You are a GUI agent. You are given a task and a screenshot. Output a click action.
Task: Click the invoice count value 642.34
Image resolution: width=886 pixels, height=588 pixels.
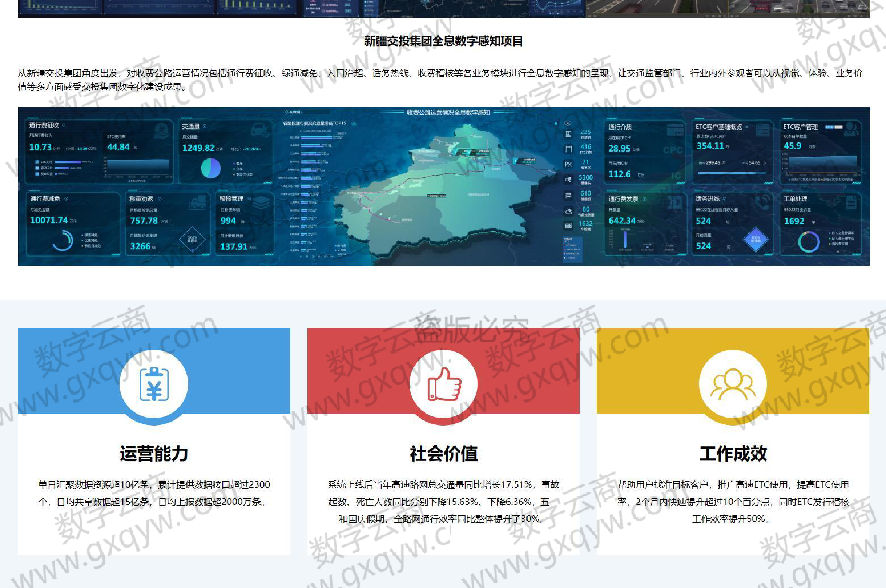(622, 221)
